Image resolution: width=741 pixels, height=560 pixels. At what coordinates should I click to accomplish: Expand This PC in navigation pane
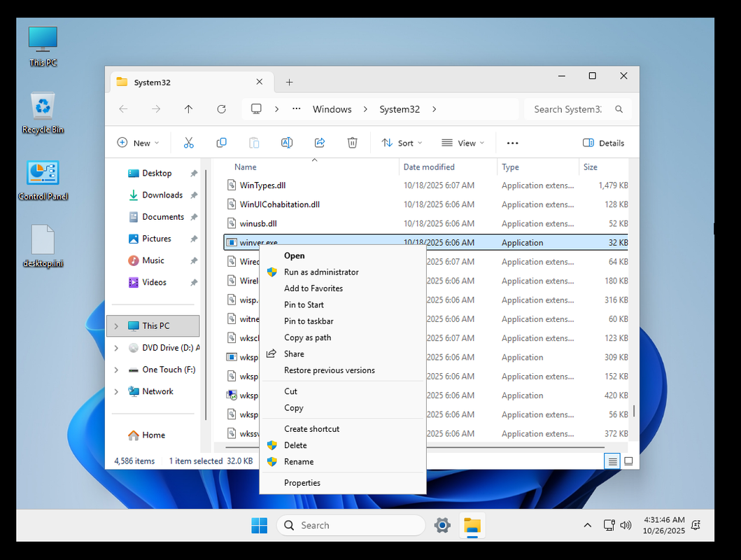click(116, 326)
